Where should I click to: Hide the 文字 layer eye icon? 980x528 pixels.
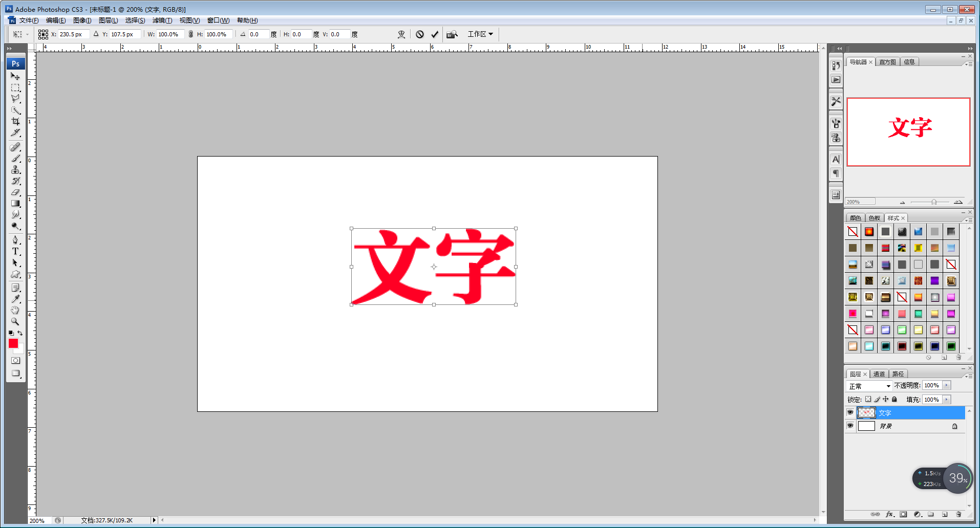[x=850, y=412]
